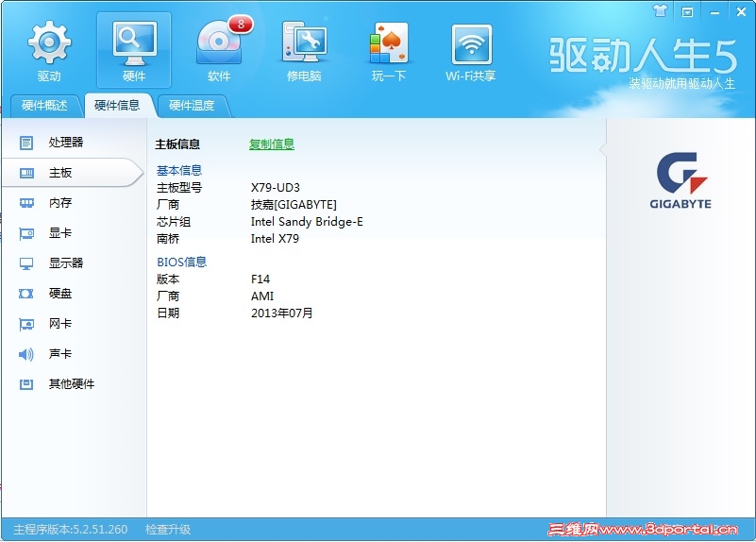Click the 网卡 network card icon
756x542 pixels.
tap(26, 324)
